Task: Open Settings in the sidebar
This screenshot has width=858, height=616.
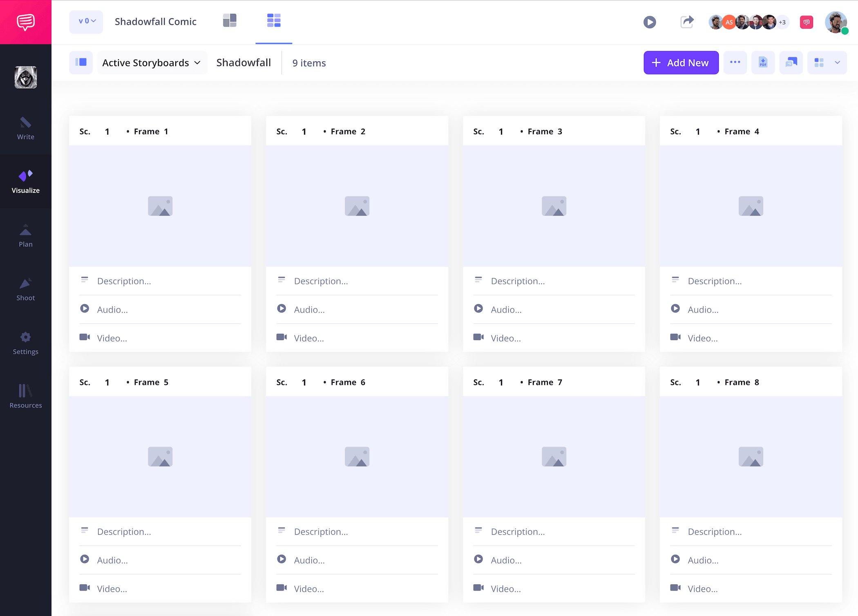Action: pyautogui.click(x=25, y=343)
